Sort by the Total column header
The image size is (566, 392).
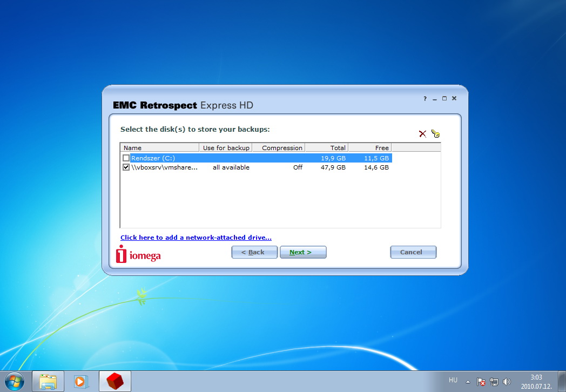[326, 147]
